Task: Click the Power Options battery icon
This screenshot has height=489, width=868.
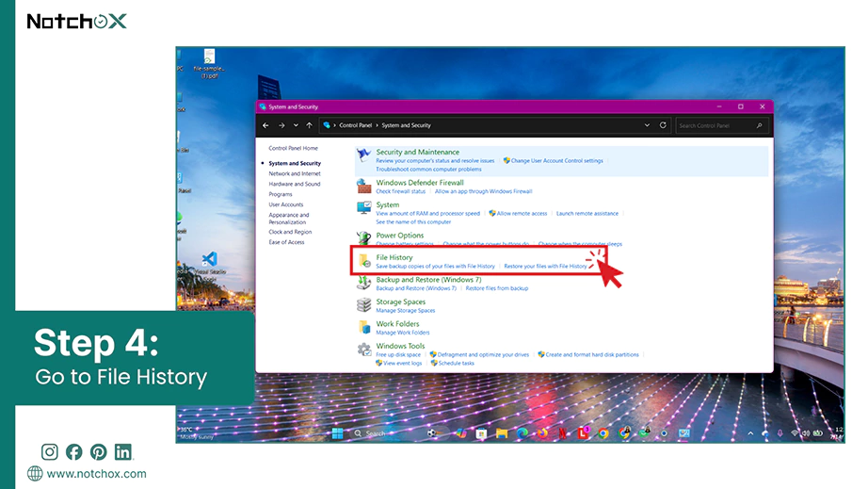Action: [x=363, y=238]
